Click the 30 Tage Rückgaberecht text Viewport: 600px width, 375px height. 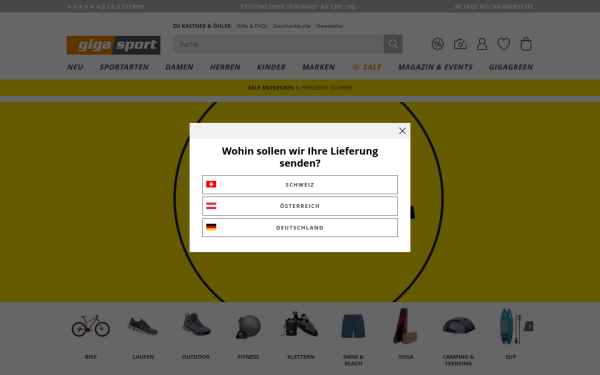tap(493, 7)
